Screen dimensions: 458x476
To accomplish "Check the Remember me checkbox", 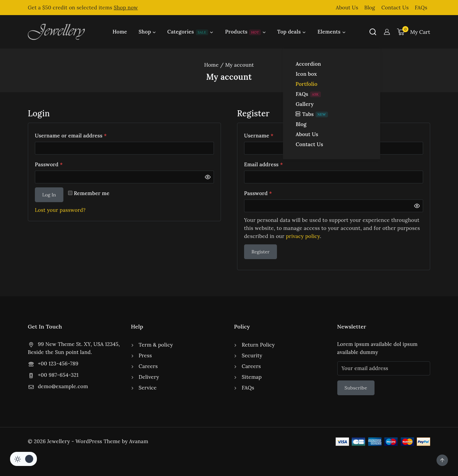I will [70, 193].
